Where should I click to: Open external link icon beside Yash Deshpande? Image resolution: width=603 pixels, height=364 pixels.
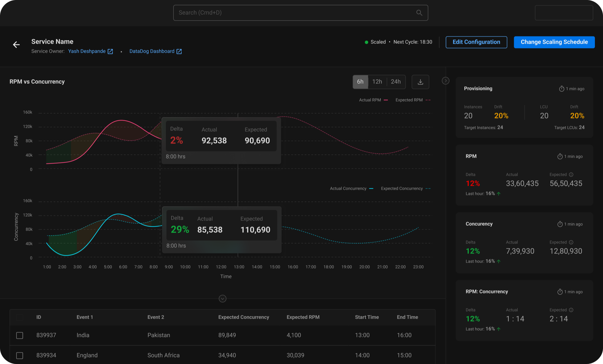point(110,51)
